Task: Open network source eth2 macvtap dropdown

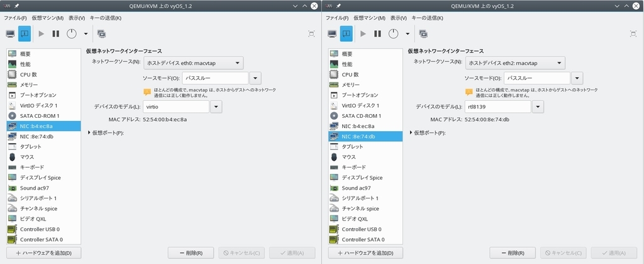Action: [515, 63]
